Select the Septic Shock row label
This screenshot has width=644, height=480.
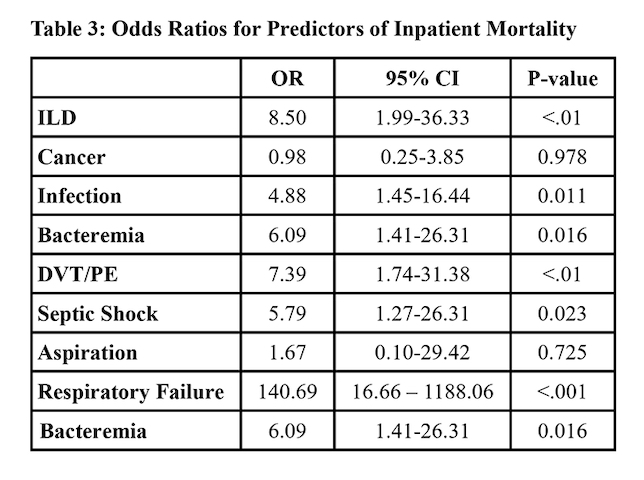coord(97,314)
